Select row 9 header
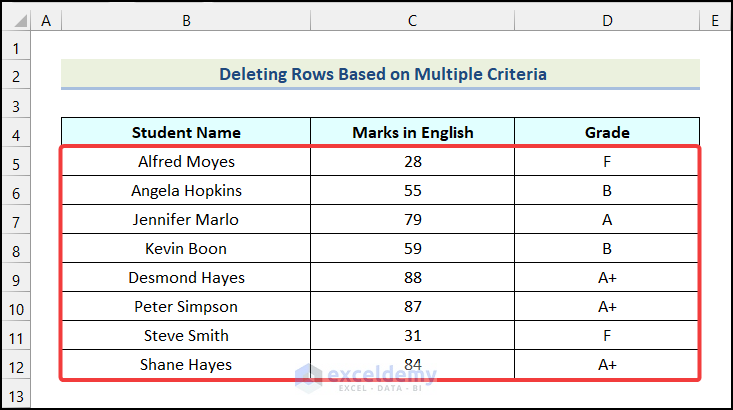This screenshot has width=733, height=410. coord(16,278)
